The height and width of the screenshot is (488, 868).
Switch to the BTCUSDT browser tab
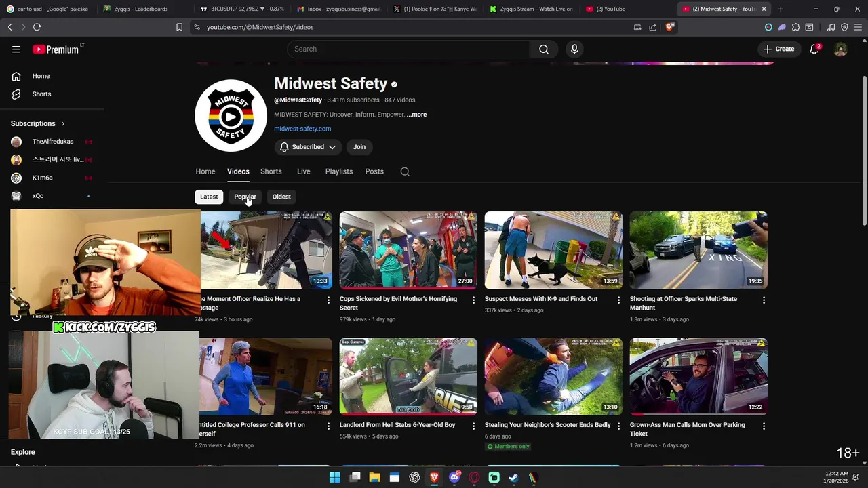242,9
